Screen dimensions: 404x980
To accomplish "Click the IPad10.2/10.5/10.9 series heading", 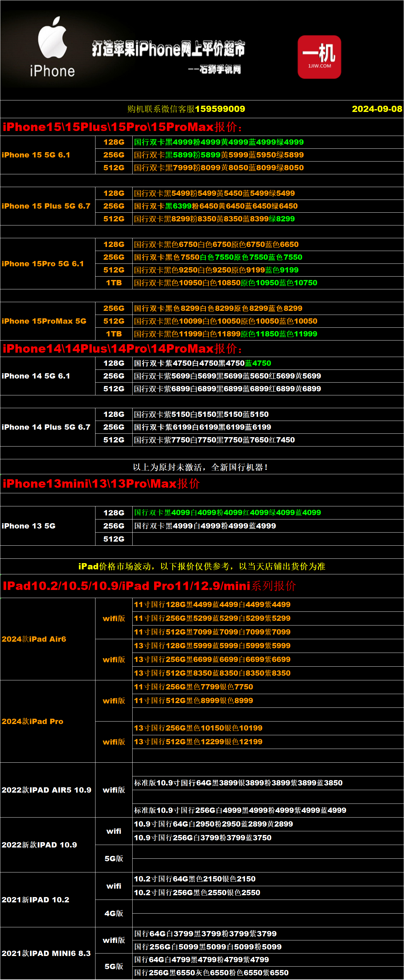I will coord(149,586).
